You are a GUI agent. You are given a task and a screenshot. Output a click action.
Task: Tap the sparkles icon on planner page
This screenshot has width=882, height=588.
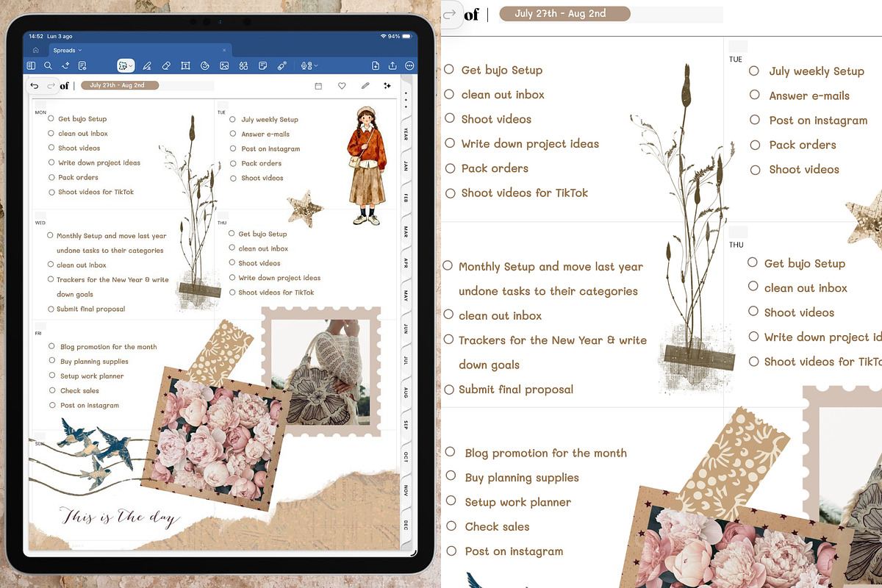tap(387, 86)
